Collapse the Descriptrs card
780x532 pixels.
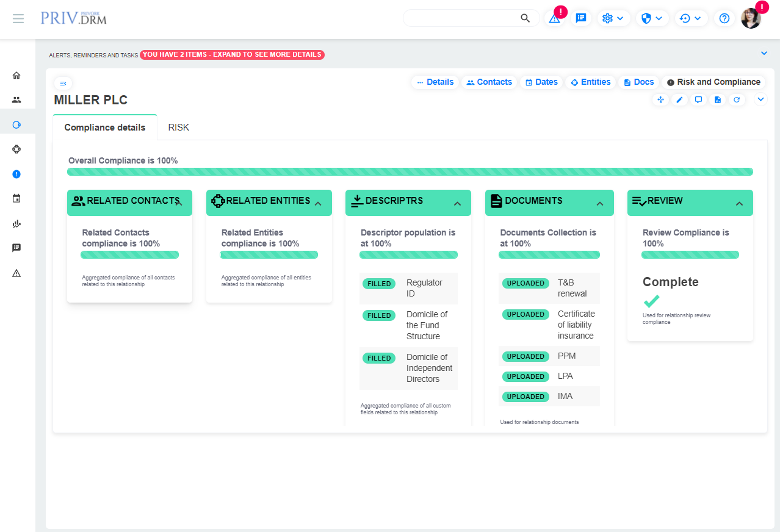457,204
